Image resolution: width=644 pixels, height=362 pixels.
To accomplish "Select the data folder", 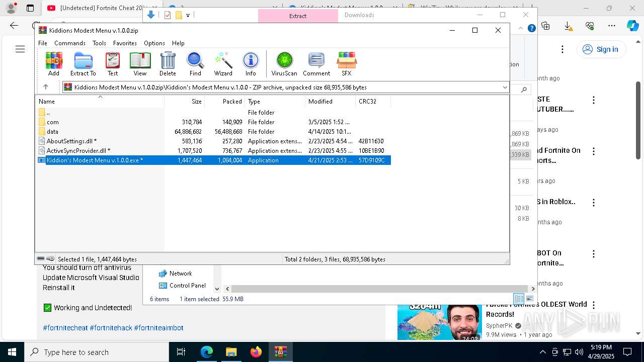I will point(213,132).
